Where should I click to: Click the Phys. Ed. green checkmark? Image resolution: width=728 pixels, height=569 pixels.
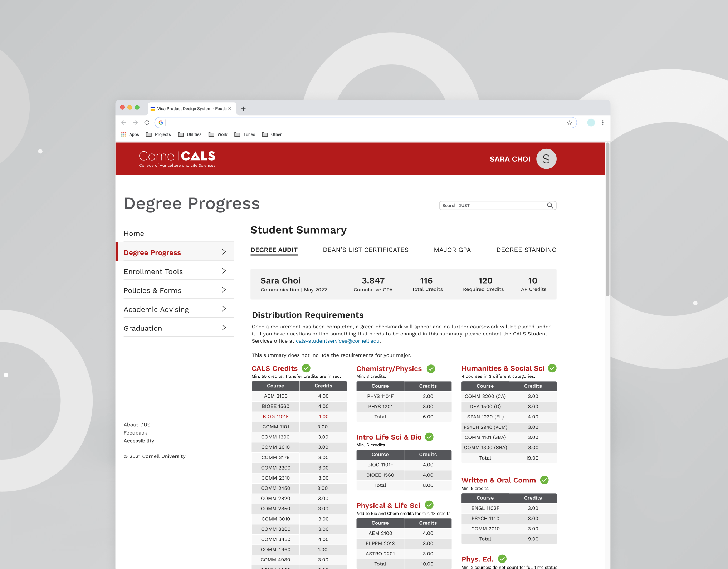[x=502, y=559]
